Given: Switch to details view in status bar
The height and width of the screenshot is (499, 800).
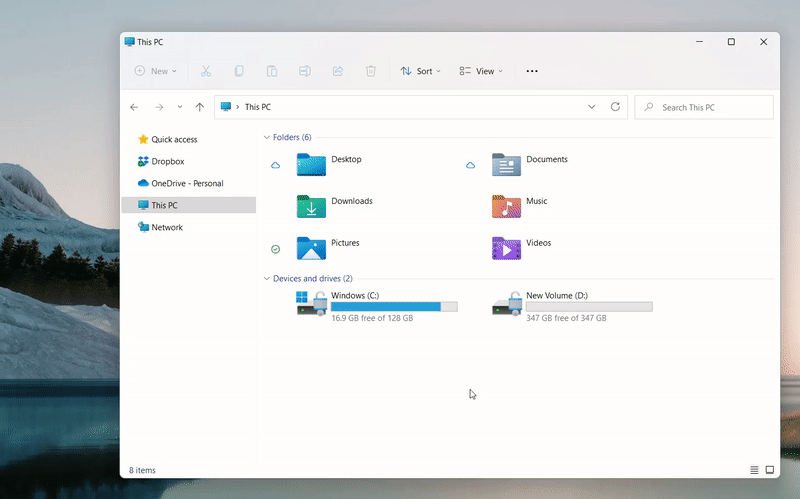Looking at the screenshot, I should pyautogui.click(x=754, y=470).
